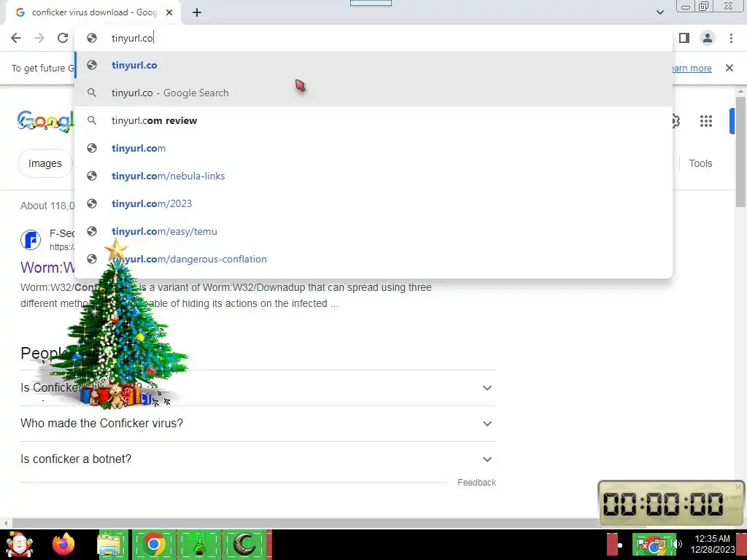Pick the tinyurl.com review suggestion

[x=374, y=120]
